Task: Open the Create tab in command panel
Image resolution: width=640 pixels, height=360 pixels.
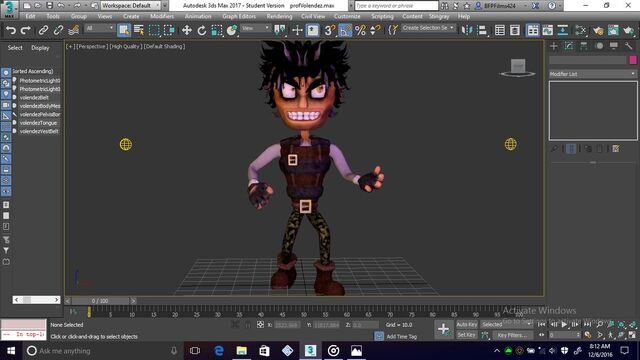Action: pyautogui.click(x=554, y=46)
